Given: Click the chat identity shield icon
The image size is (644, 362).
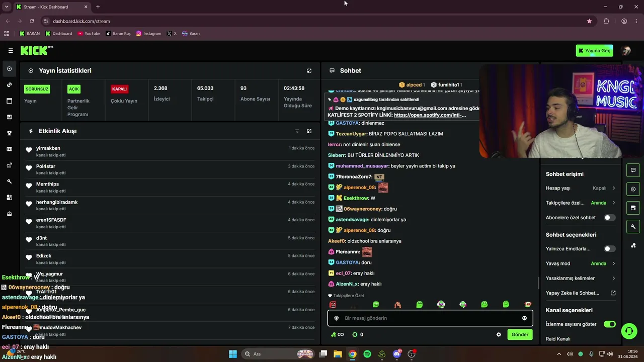Looking at the screenshot, I should pos(337,318).
